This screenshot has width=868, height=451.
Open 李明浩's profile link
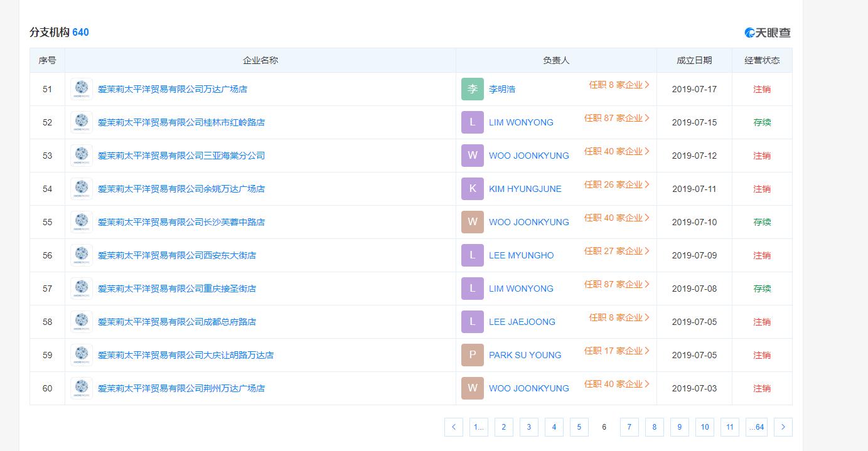pos(501,89)
